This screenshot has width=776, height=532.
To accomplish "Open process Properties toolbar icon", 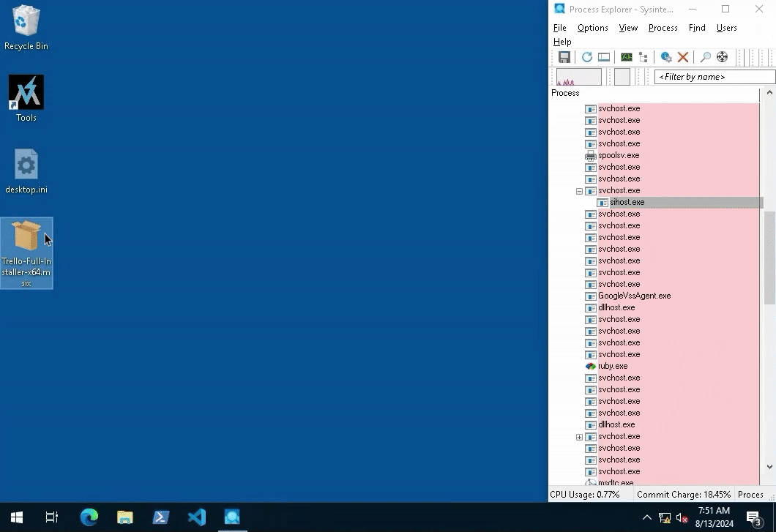I will [x=666, y=57].
